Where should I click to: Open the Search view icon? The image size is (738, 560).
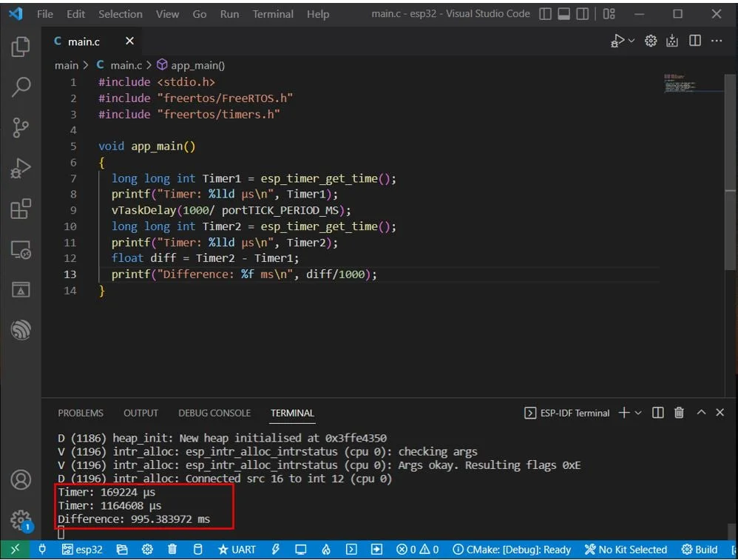[x=21, y=87]
